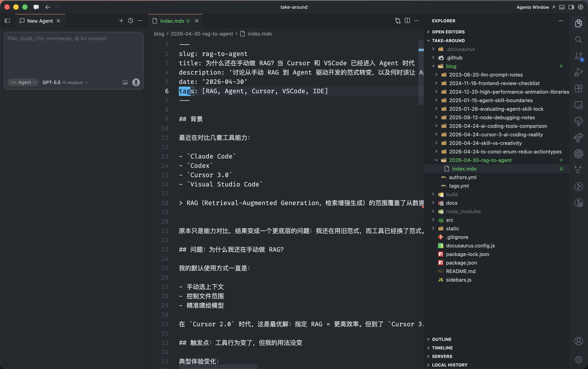Click 2026-04-30-rag-to-agent in the breadcrumb
The width and height of the screenshot is (588, 369).
202,34
